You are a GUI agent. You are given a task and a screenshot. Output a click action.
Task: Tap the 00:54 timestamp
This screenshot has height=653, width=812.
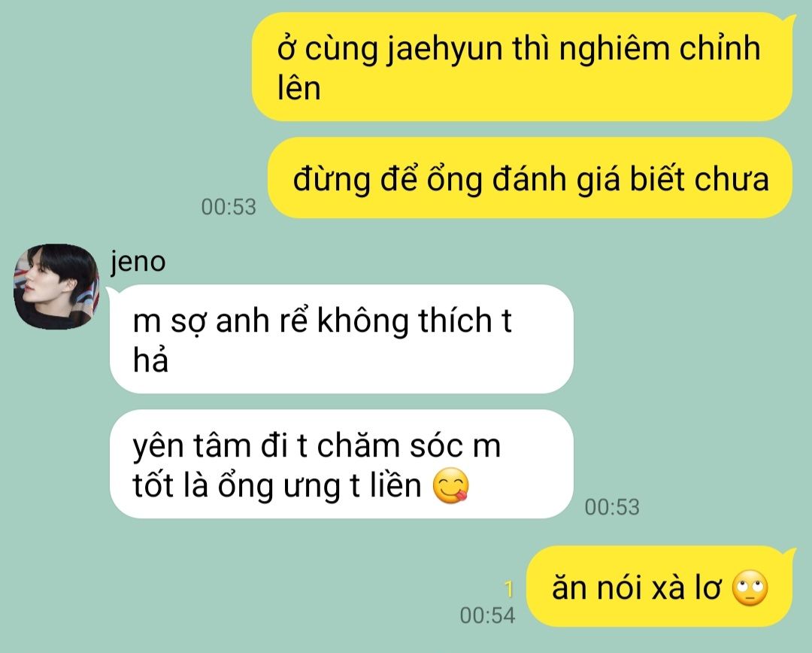click(x=487, y=615)
